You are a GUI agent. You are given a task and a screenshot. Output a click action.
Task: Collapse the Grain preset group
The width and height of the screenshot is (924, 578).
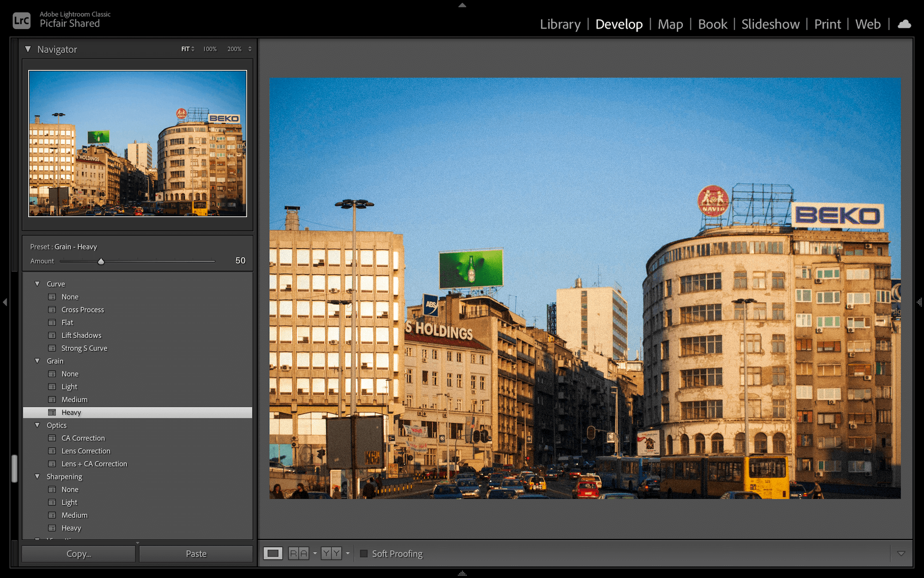pyautogui.click(x=37, y=361)
